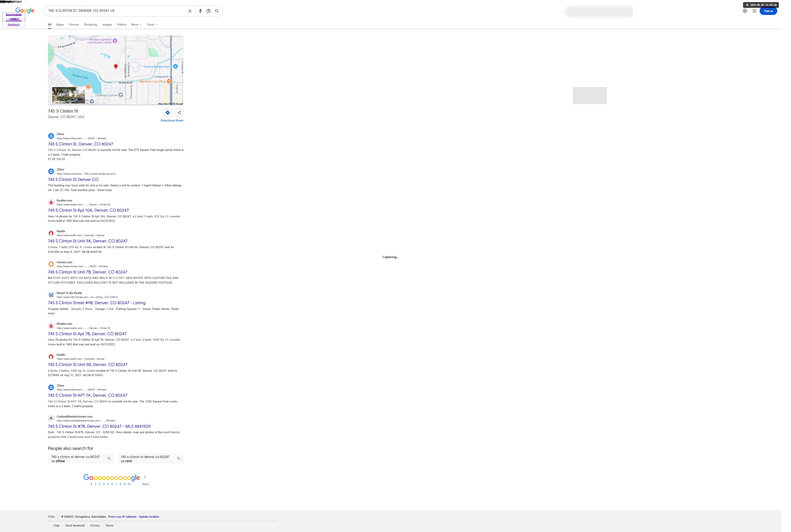Click the Update location link

[149, 517]
